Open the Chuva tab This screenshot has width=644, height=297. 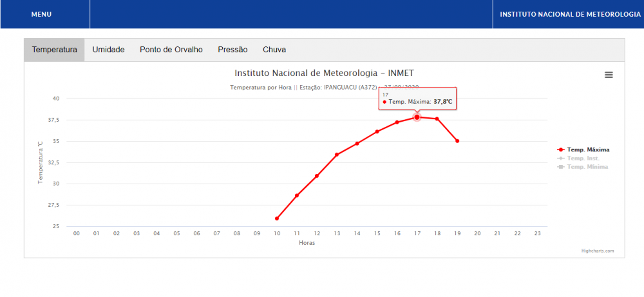coord(274,50)
